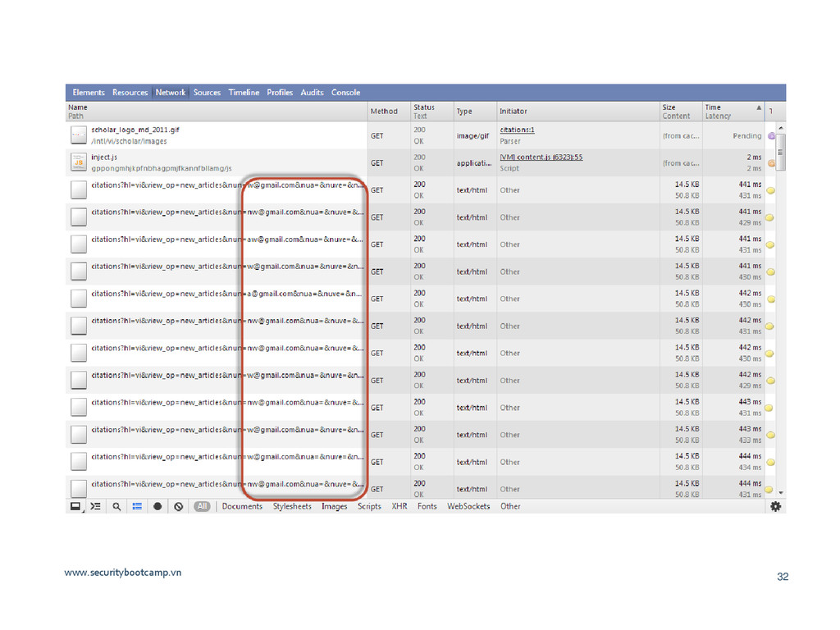The image size is (840, 630).
Task: Click the dock-to-side devtools icon
Action: (x=75, y=506)
